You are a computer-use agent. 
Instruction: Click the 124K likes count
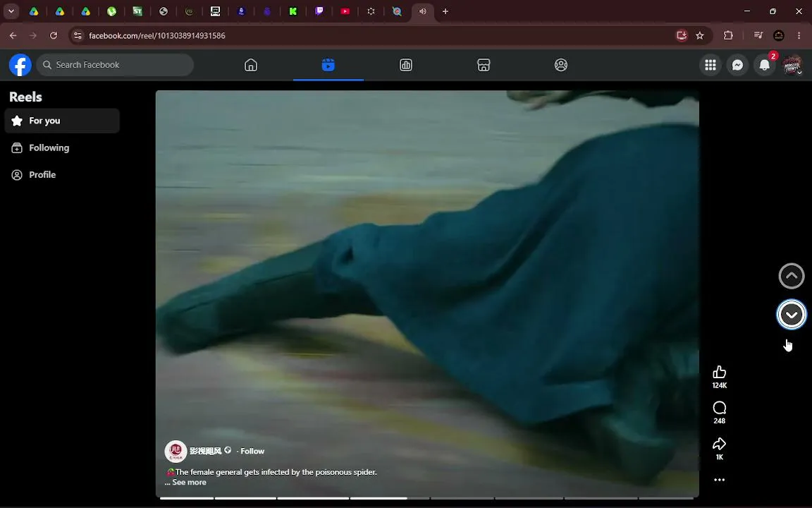[719, 385]
